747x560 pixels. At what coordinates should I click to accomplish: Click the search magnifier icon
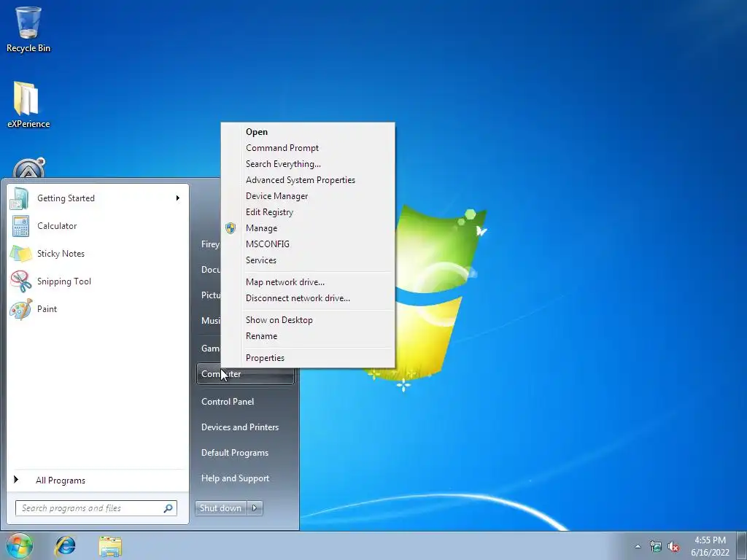coord(168,508)
